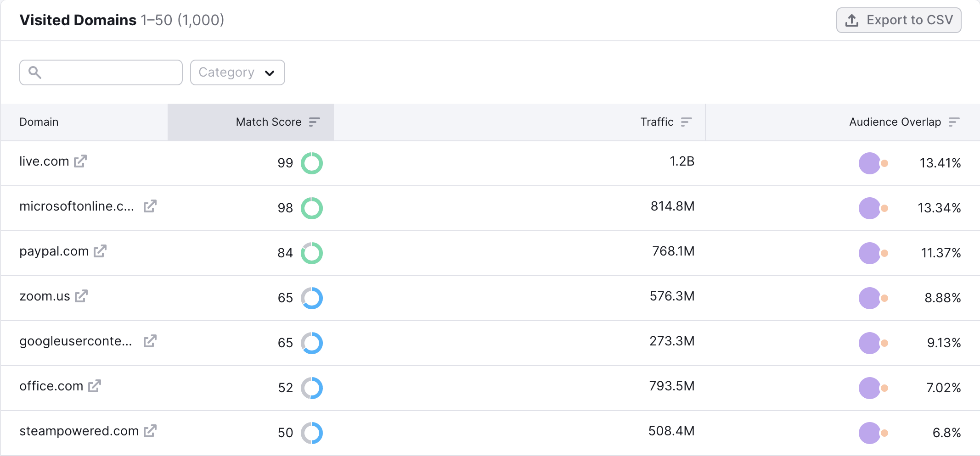This screenshot has height=456, width=980.
Task: Open the googleuserconte... domain link
Action: tap(76, 341)
